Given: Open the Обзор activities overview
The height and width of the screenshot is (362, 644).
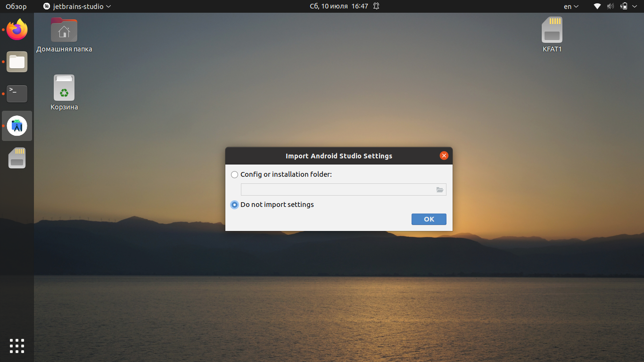Looking at the screenshot, I should click(x=16, y=7).
